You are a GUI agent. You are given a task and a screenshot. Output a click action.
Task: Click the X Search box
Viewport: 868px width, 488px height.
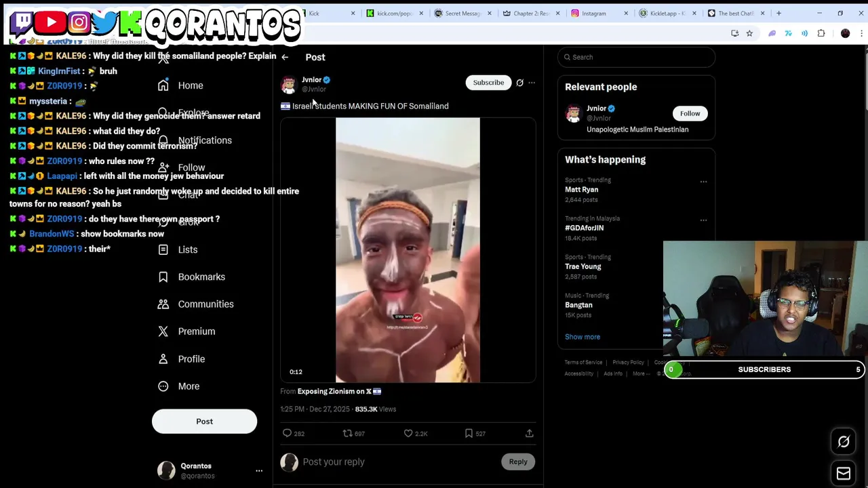[x=636, y=57]
